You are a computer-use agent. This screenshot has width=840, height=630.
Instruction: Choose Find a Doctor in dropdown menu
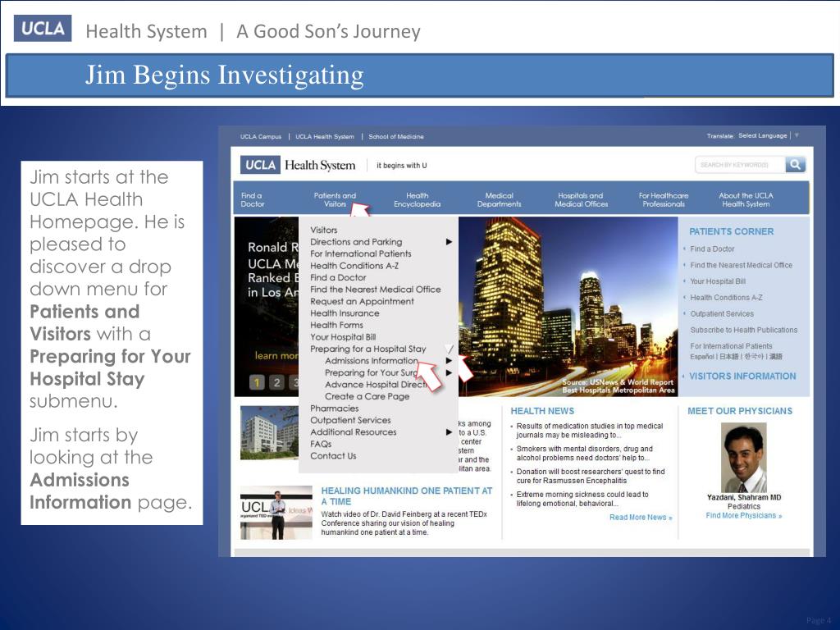[x=338, y=277]
